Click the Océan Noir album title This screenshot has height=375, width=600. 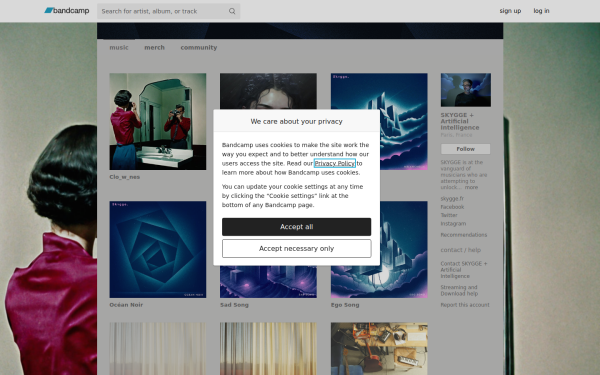[x=126, y=305]
